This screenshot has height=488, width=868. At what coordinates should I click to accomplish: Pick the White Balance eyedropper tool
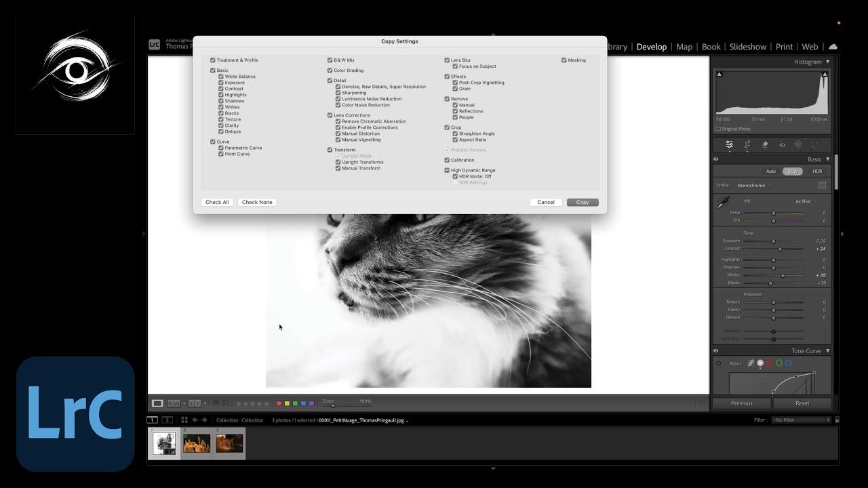pyautogui.click(x=724, y=202)
